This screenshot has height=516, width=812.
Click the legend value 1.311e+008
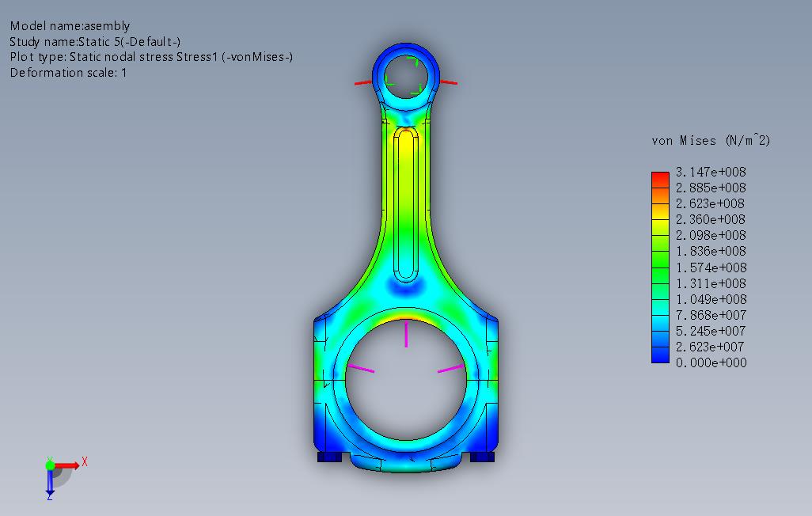pos(711,284)
